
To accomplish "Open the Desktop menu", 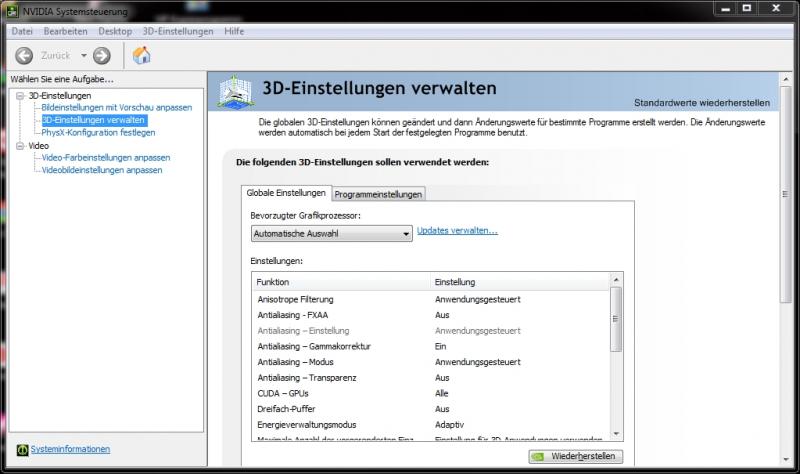I will tap(115, 31).
